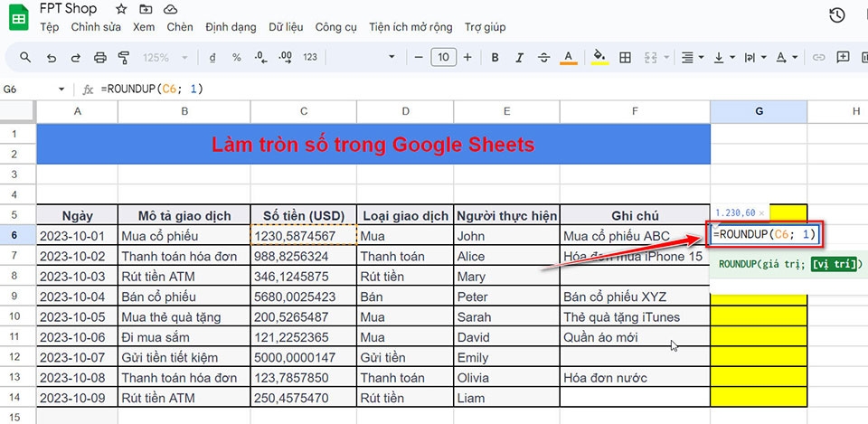Select column G header
This screenshot has width=868, height=424.
coord(759,111)
